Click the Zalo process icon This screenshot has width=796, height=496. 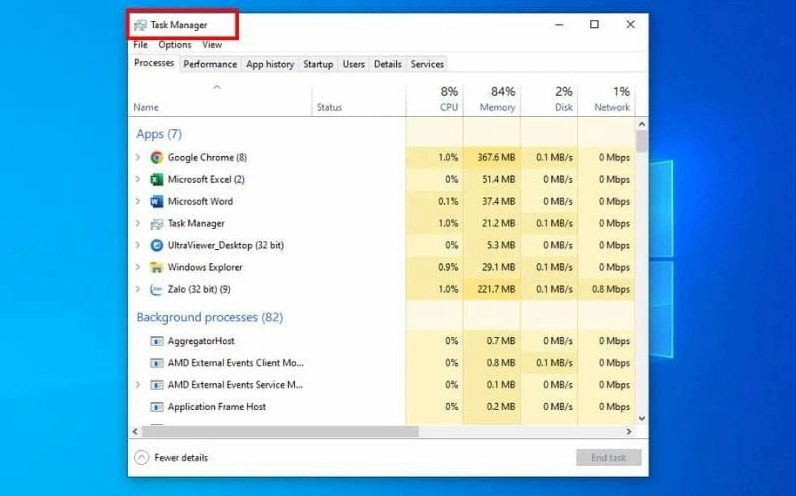coord(156,289)
